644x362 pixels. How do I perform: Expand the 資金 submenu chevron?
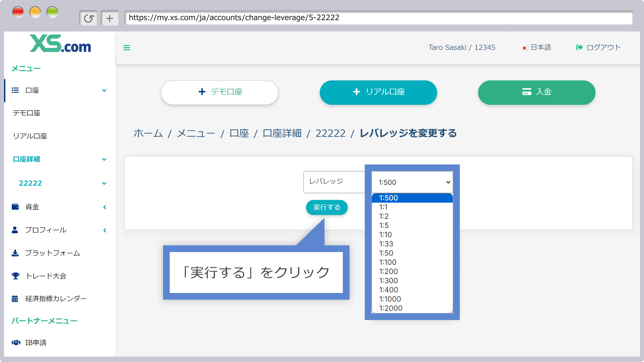105,207
